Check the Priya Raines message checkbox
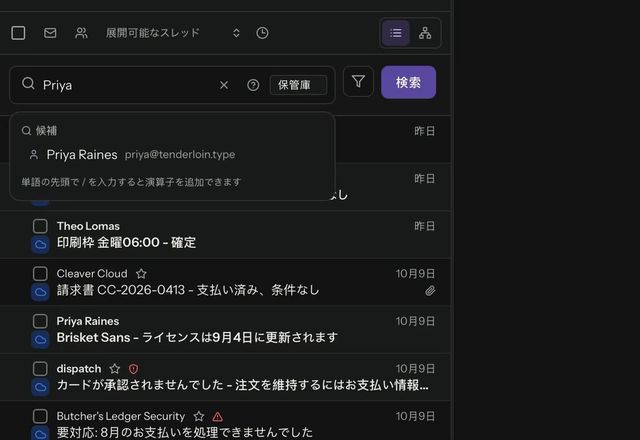This screenshot has width=640, height=440. [x=40, y=321]
